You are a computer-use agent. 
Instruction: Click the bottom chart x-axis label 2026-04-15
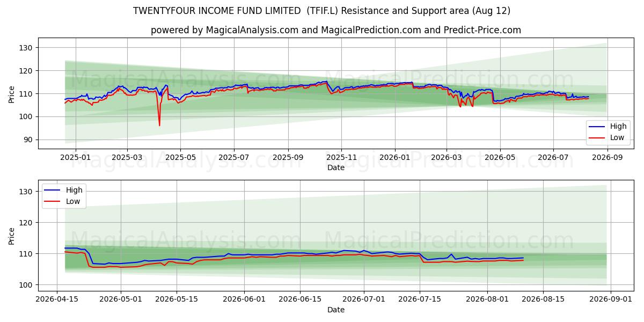(x=57, y=300)
